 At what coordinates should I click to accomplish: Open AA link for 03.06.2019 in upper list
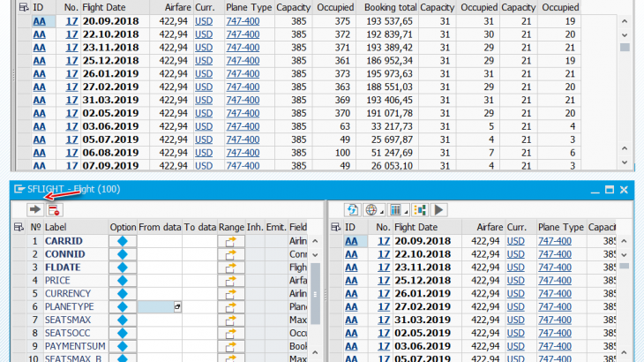pos(39,126)
